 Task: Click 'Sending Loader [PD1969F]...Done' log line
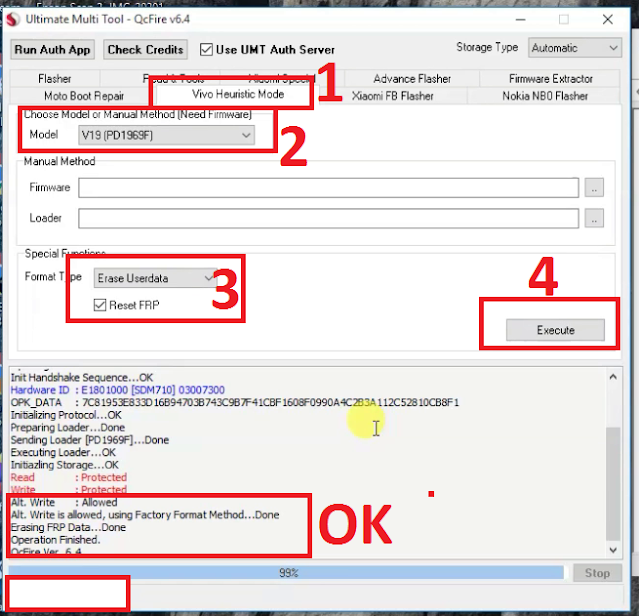90,440
